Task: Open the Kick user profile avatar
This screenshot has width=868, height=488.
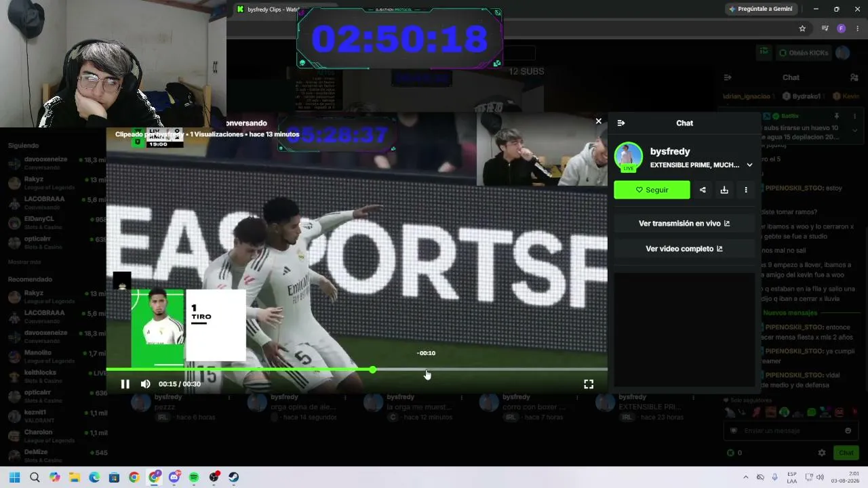Action: pyautogui.click(x=843, y=53)
